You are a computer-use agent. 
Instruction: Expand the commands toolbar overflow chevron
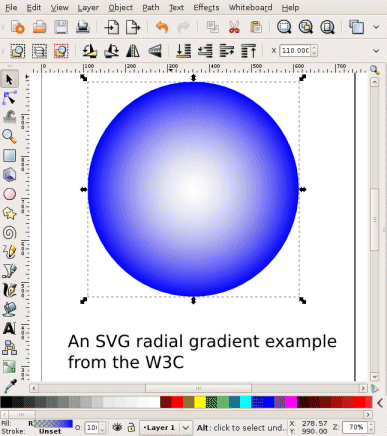(376, 27)
